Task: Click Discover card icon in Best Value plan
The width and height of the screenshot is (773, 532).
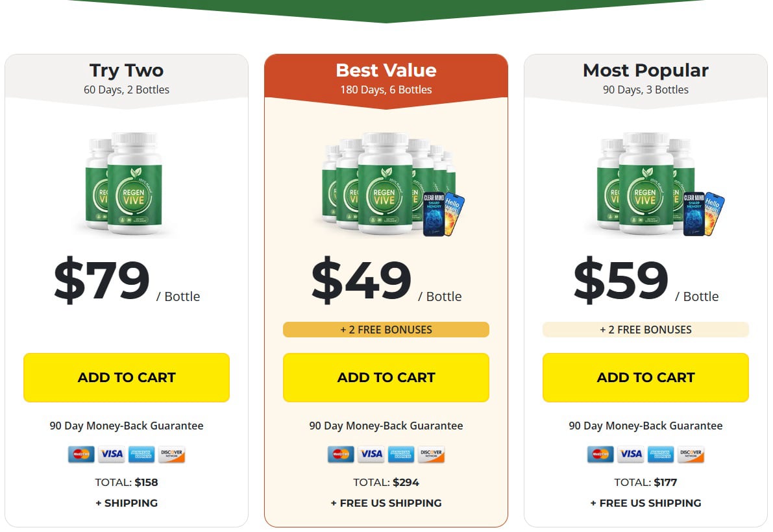Action: [432, 454]
